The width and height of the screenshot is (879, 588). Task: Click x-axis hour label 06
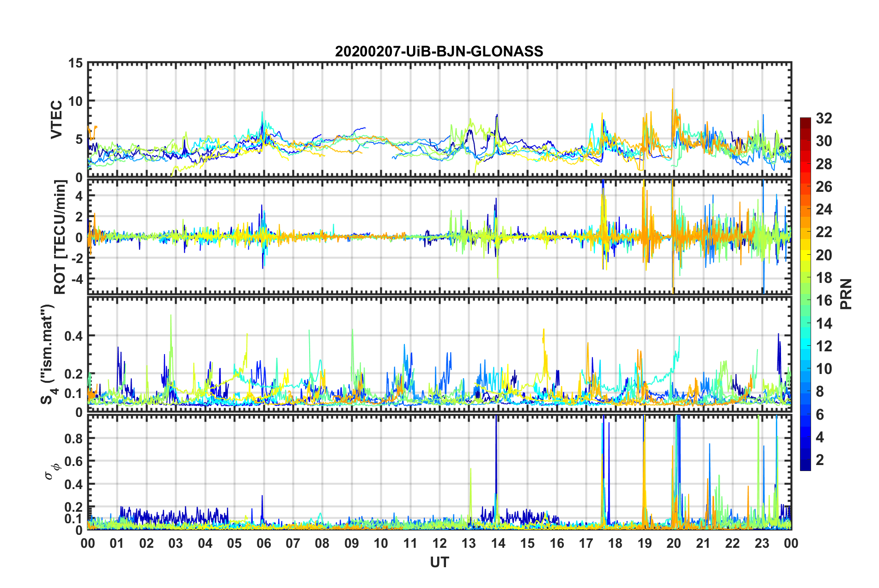[263, 543]
